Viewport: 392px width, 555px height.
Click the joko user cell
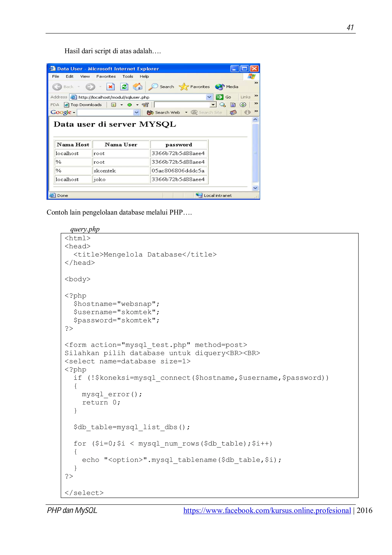121,179
